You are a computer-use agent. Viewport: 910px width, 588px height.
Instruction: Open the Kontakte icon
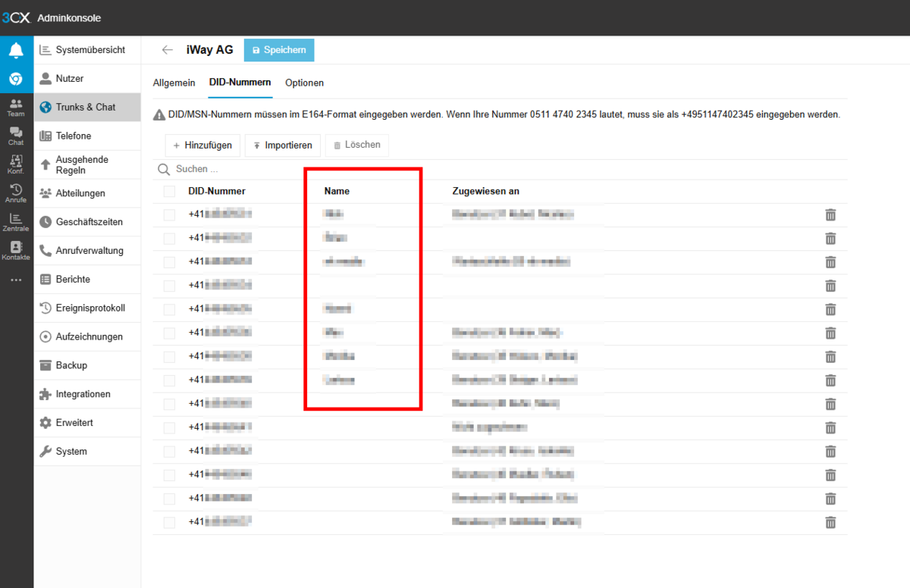pyautogui.click(x=16, y=252)
